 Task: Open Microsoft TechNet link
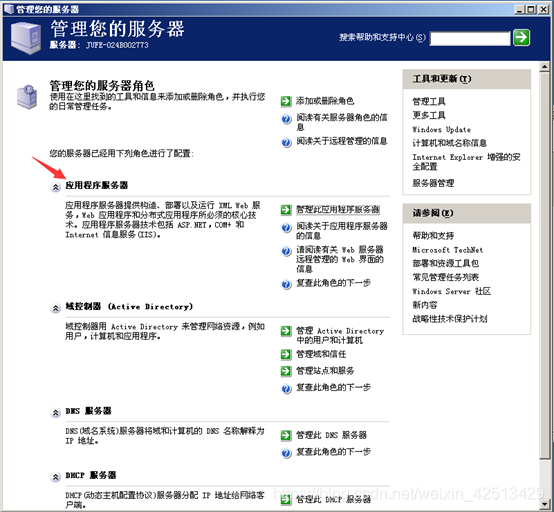(x=447, y=250)
